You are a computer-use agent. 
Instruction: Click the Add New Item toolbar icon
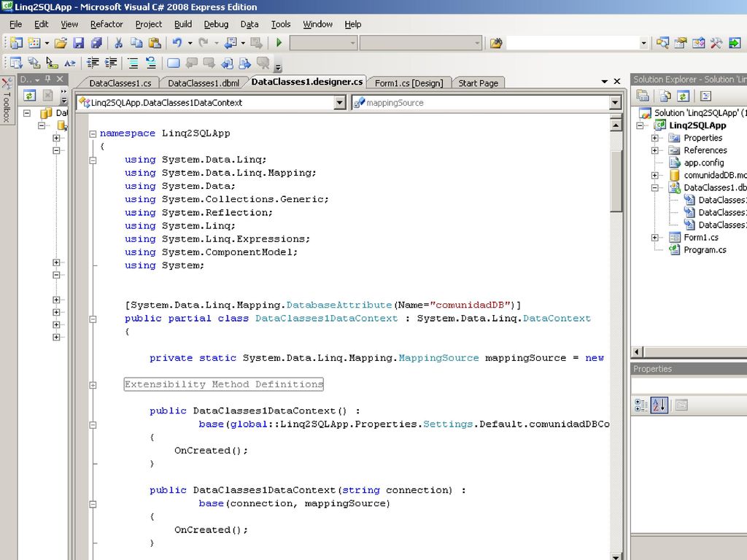34,43
